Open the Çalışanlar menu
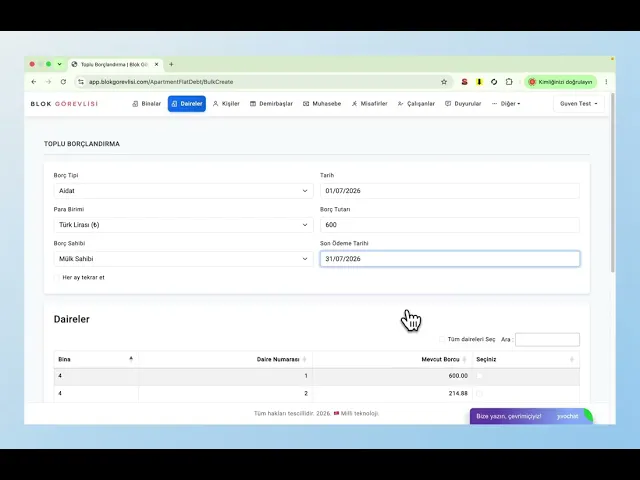640x480 pixels. click(x=416, y=104)
